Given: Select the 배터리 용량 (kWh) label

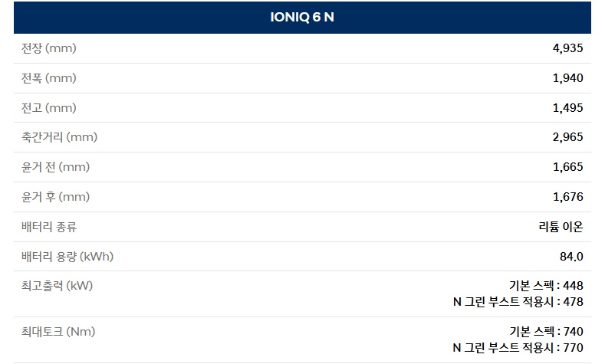Looking at the screenshot, I should tap(67, 256).
